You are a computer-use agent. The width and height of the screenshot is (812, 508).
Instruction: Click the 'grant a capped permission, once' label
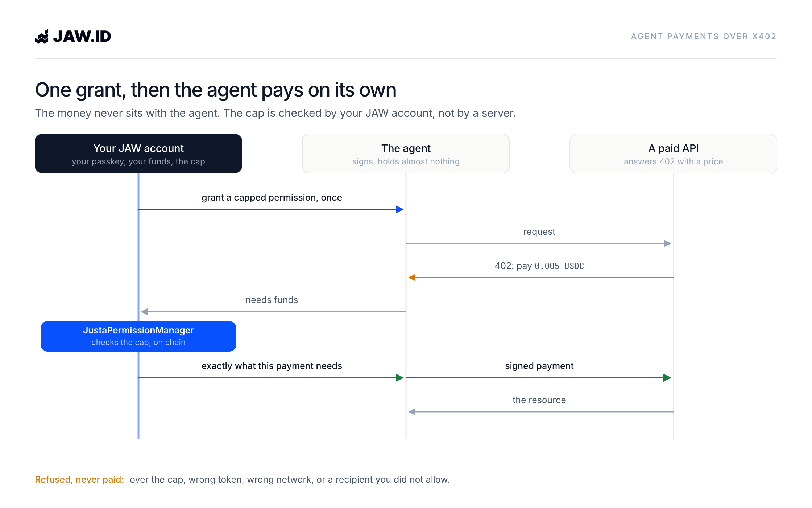pyautogui.click(x=272, y=198)
